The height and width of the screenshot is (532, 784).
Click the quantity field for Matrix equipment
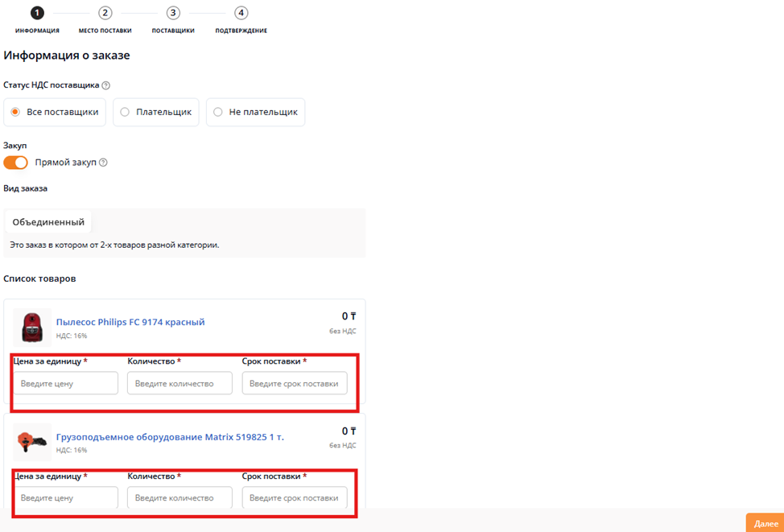click(x=179, y=498)
